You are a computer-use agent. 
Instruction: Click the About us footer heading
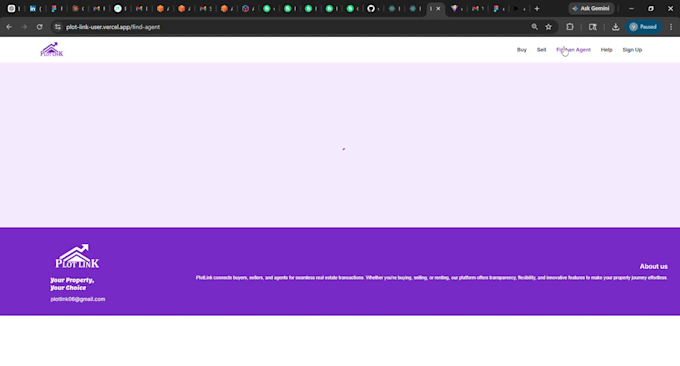point(654,266)
